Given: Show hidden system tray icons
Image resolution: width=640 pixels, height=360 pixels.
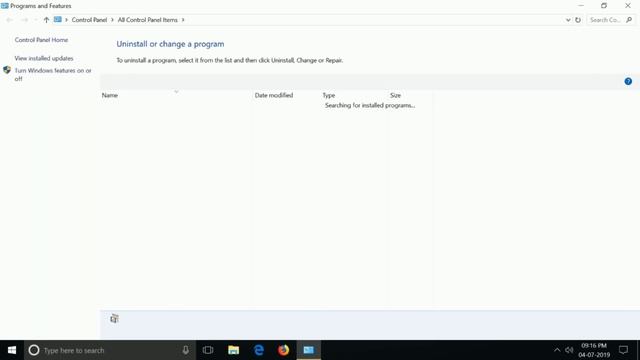Looking at the screenshot, I should (x=557, y=350).
